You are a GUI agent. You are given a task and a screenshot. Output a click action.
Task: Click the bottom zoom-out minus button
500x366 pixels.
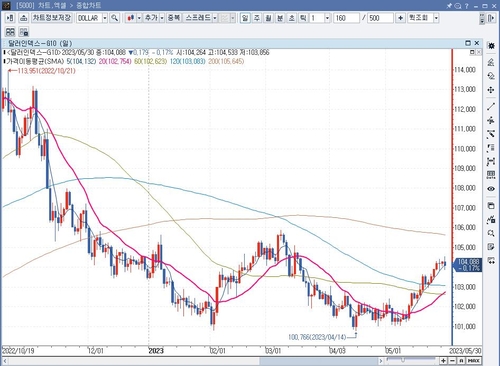(452, 361)
